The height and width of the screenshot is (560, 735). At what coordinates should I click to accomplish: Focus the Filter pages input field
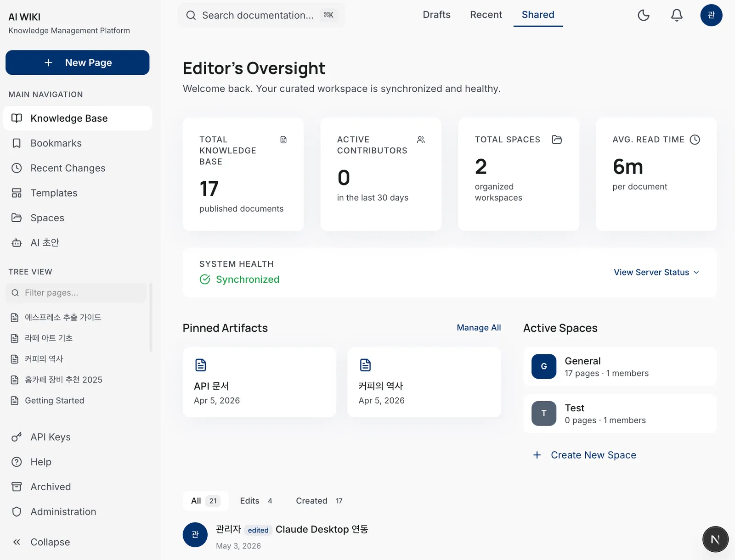[x=76, y=293]
